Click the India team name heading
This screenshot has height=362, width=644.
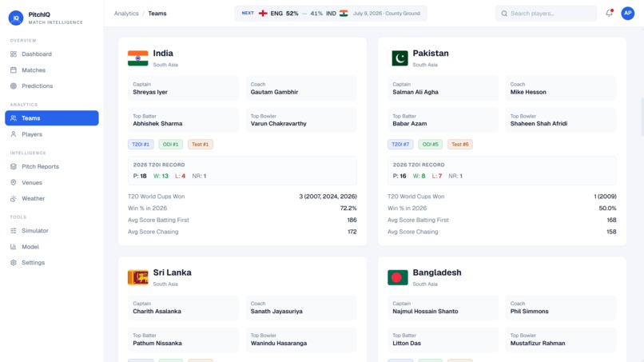tap(163, 54)
